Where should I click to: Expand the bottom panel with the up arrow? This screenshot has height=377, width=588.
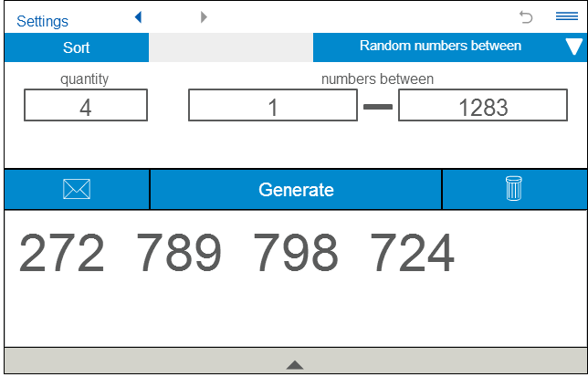coord(294,364)
